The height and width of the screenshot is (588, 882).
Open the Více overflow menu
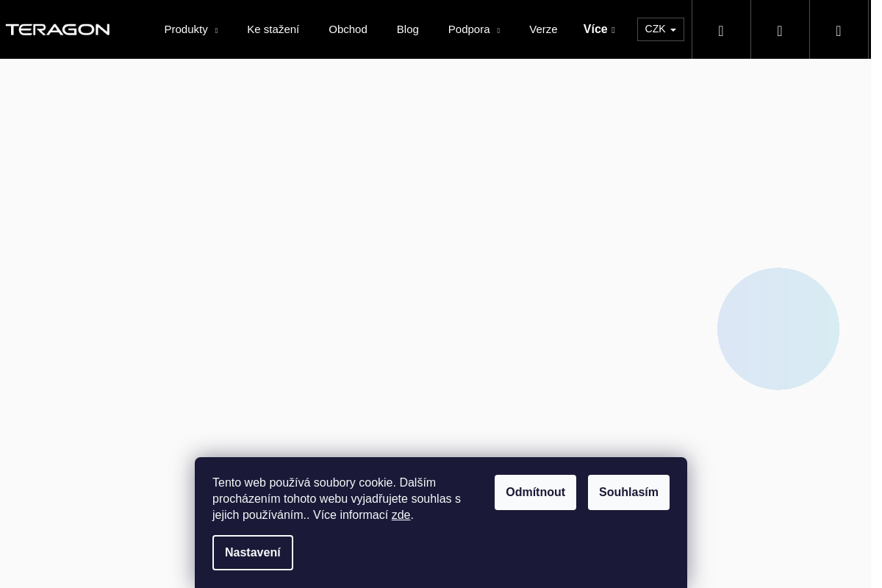point(599,29)
